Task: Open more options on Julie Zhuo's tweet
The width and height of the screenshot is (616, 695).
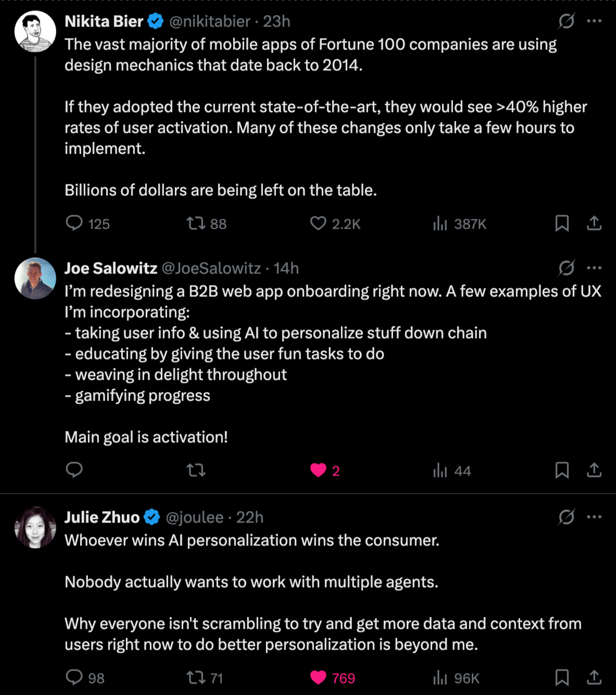Action: tap(594, 517)
